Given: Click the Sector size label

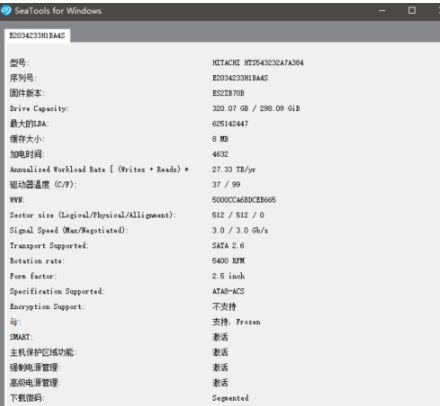Looking at the screenshot, I should [x=93, y=215].
